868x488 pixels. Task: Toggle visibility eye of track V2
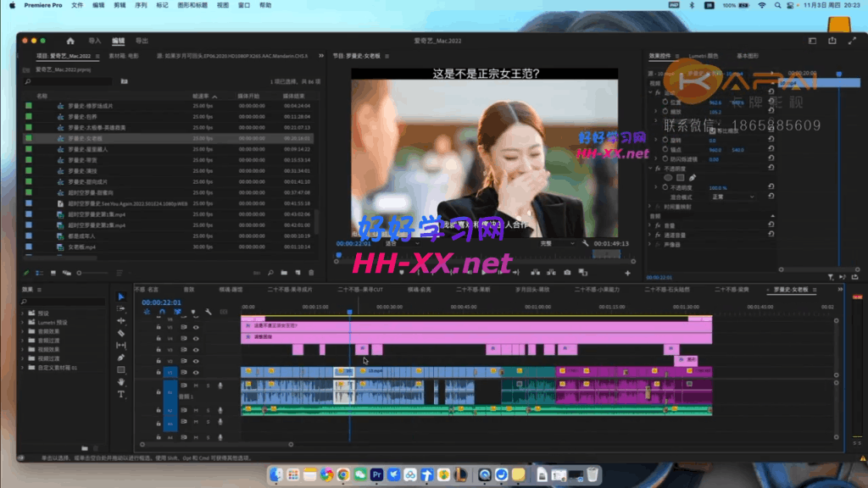pyautogui.click(x=196, y=361)
